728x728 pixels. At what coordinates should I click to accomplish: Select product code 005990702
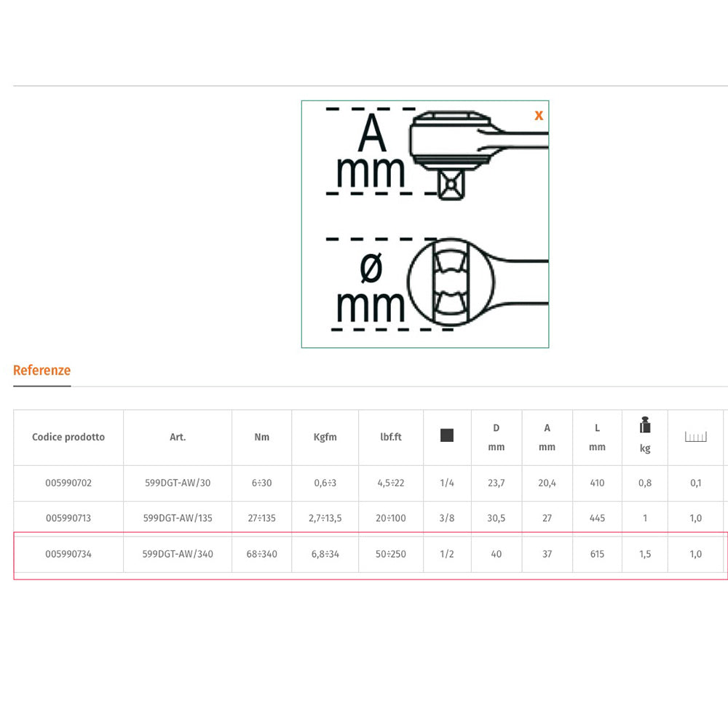click(x=68, y=483)
